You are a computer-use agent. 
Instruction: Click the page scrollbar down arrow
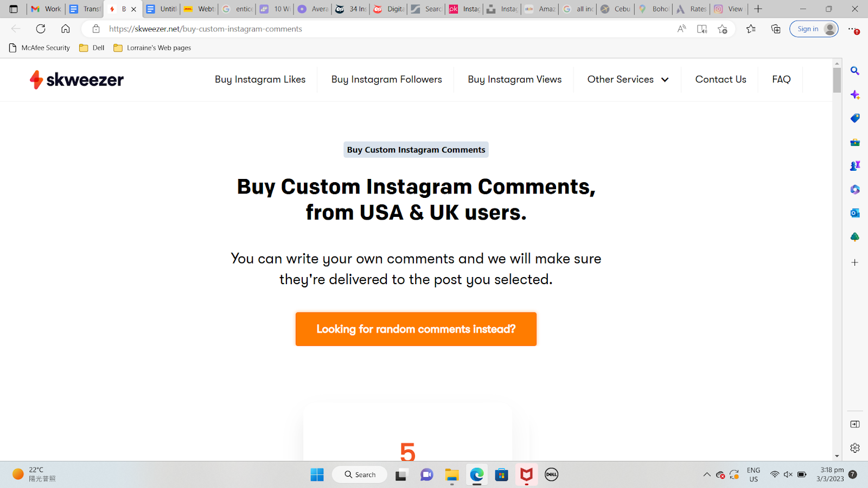click(837, 457)
